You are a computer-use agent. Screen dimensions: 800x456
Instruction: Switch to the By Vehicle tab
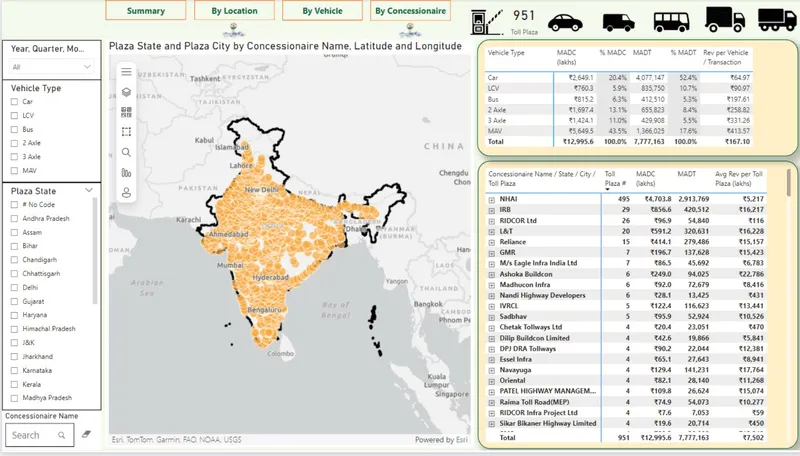(x=322, y=11)
